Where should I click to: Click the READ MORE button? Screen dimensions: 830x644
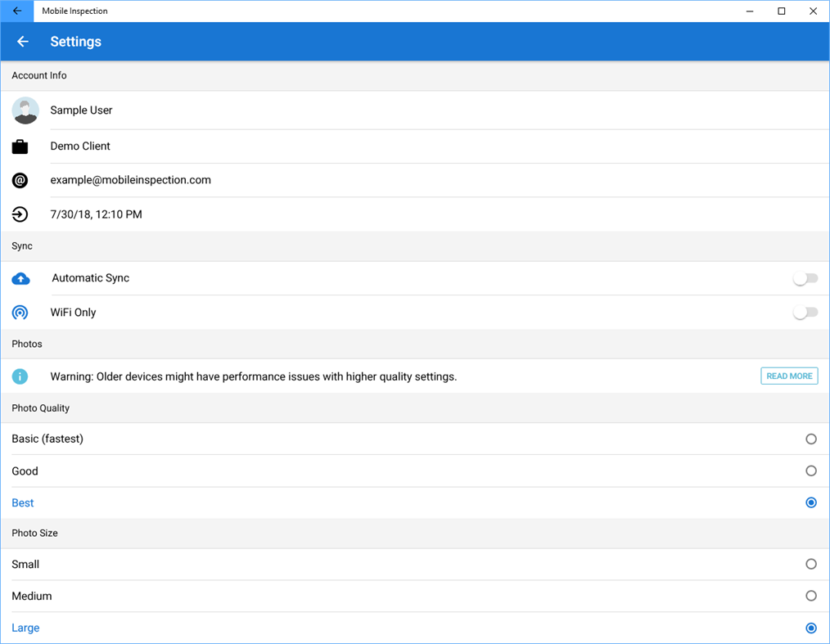(788, 376)
